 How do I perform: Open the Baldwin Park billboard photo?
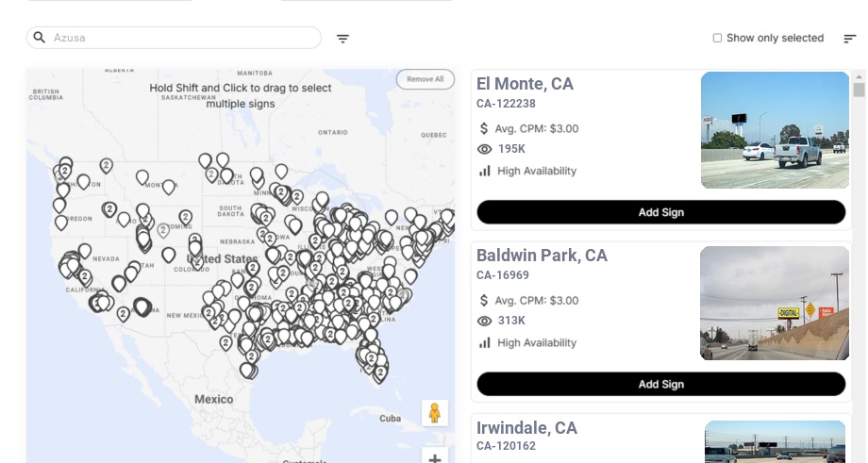(x=775, y=303)
